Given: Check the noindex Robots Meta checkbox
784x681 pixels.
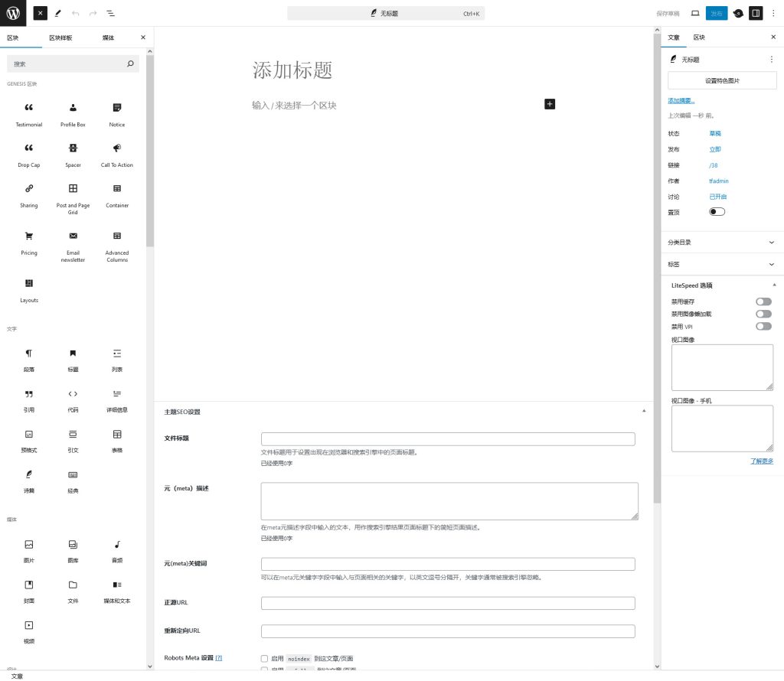Looking at the screenshot, I should 264,658.
